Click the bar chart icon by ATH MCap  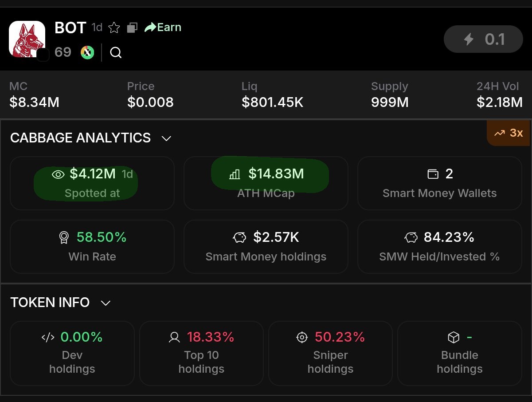pos(235,174)
